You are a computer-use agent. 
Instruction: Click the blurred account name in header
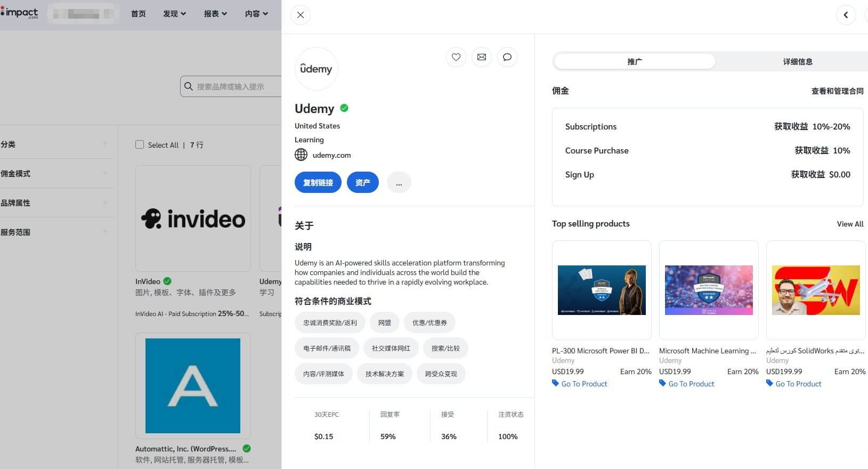83,13
